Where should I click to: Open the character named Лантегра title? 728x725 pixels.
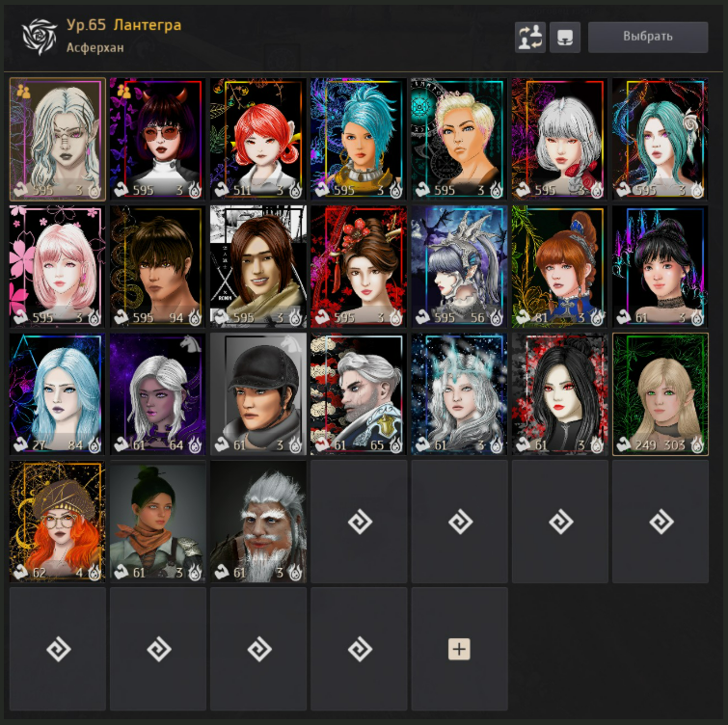148,25
